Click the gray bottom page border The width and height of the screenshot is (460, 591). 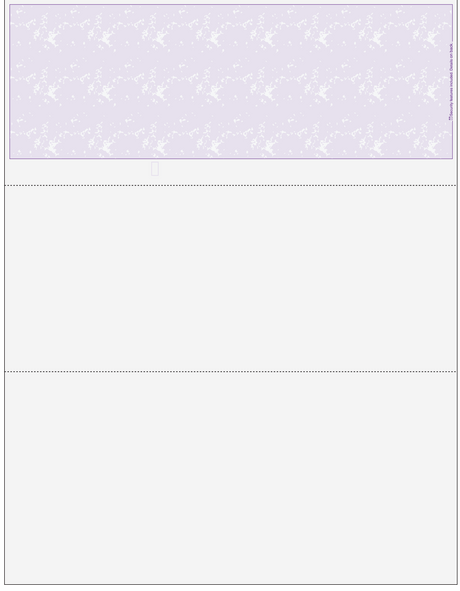[230, 584]
